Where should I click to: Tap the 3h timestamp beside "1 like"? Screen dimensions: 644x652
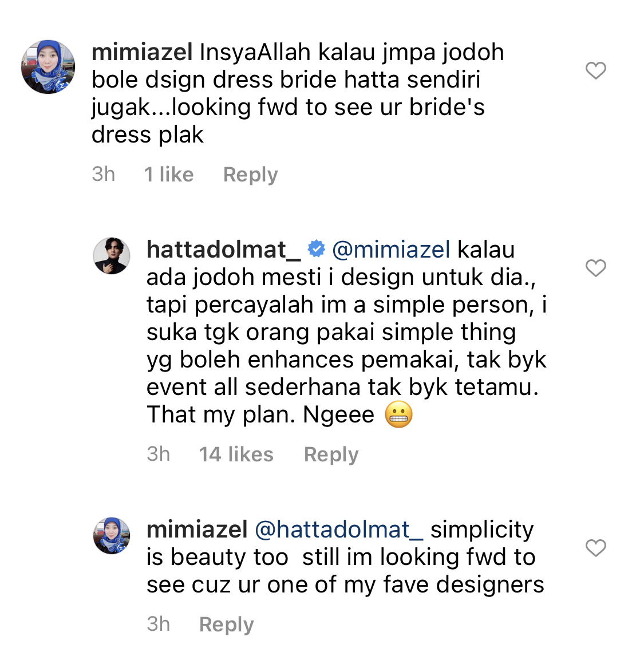tap(104, 175)
